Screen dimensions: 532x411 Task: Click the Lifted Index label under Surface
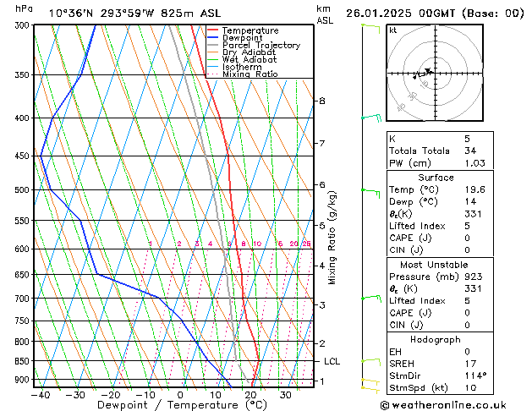tap(417, 226)
